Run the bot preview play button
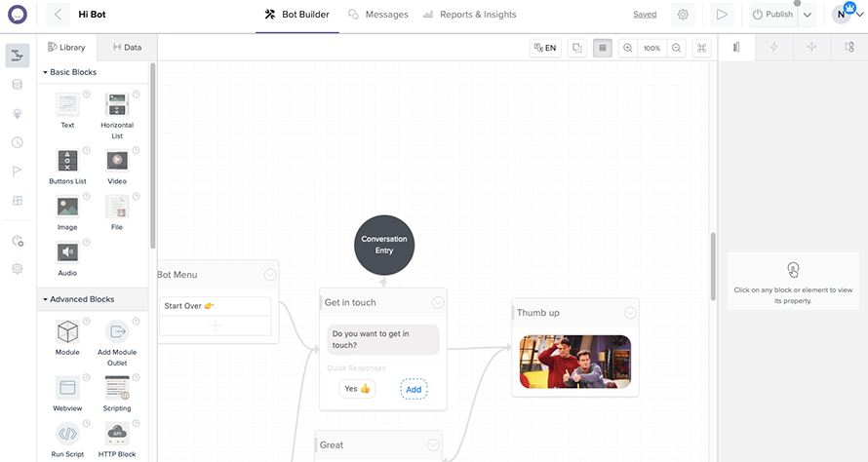Screen dimensions: 868x462 point(722,15)
